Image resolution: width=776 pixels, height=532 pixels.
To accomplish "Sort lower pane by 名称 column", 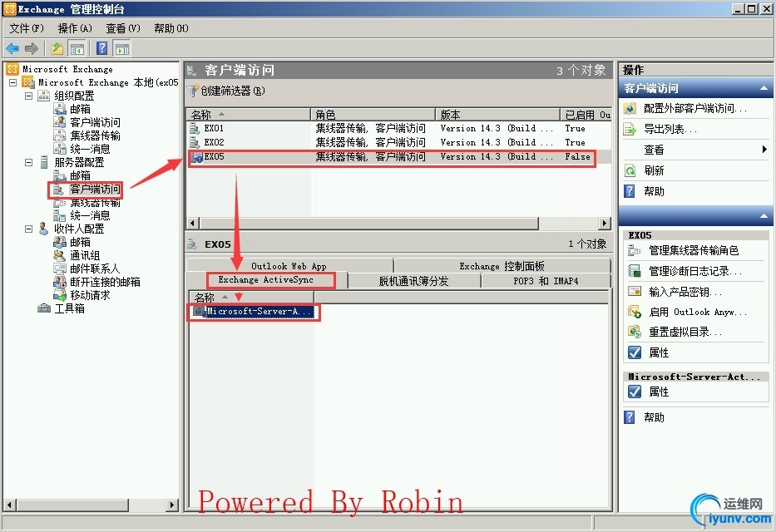I will click(251, 297).
